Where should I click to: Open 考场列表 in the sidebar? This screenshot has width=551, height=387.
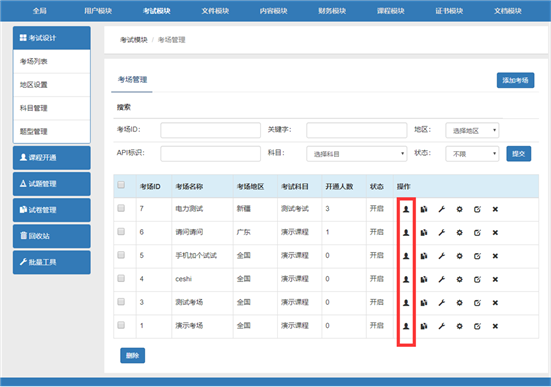52,62
